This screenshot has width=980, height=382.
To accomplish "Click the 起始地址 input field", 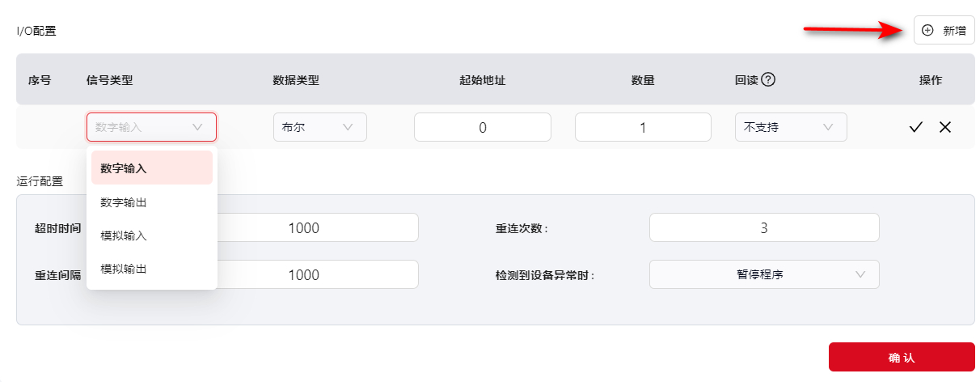I will [483, 127].
